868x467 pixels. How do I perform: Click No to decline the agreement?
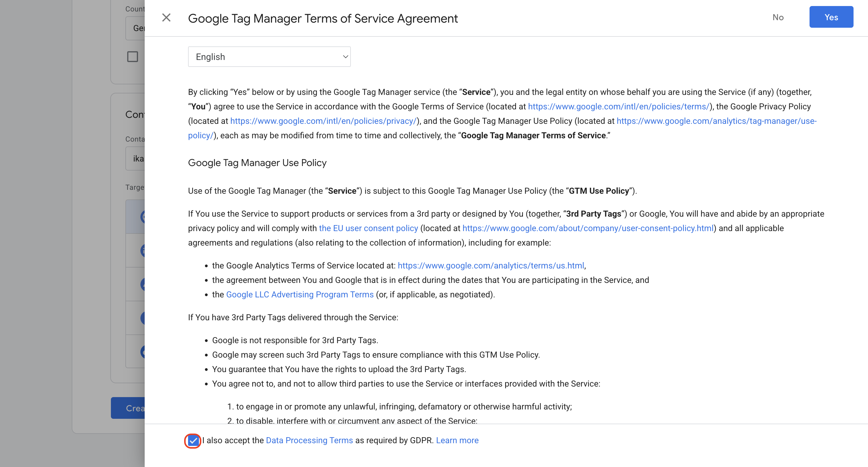(x=778, y=17)
